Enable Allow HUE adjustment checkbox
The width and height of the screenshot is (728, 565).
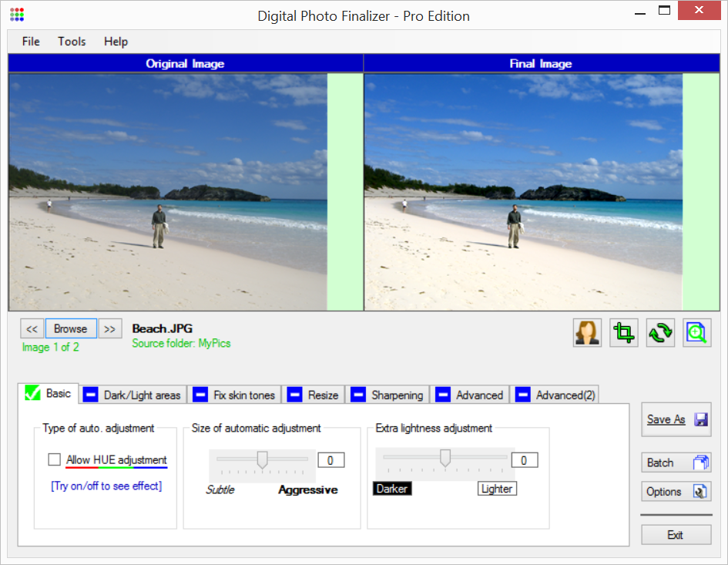tap(54, 459)
